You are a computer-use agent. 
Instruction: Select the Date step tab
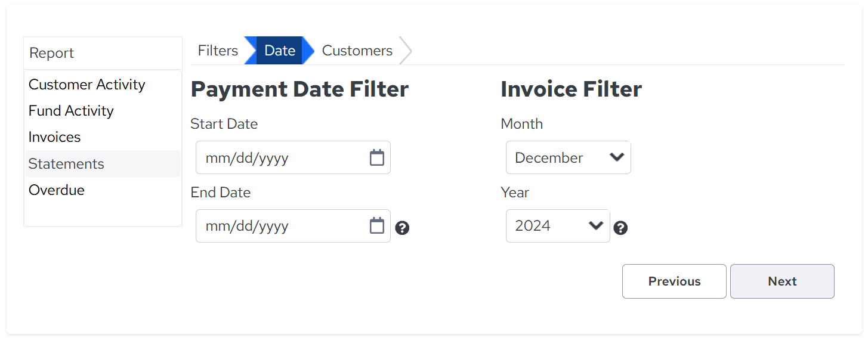280,51
